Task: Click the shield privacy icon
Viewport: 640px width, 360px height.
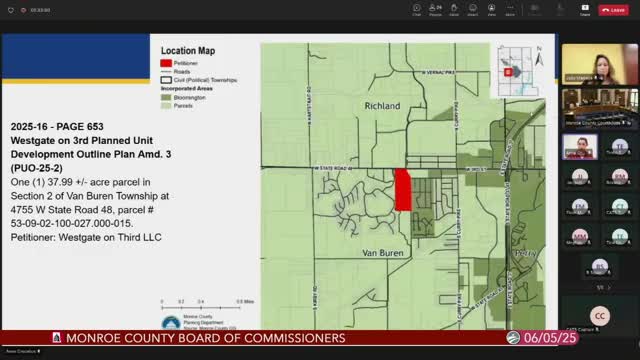Action: (x=11, y=10)
